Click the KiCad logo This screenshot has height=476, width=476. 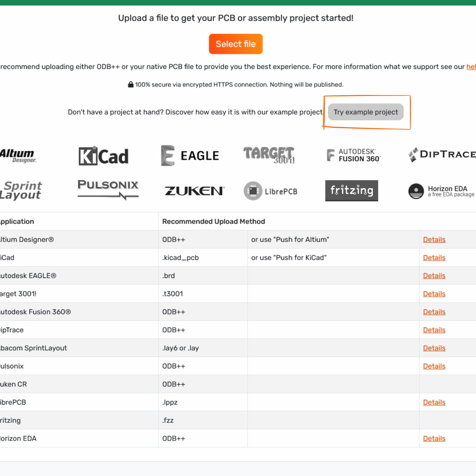pos(104,156)
